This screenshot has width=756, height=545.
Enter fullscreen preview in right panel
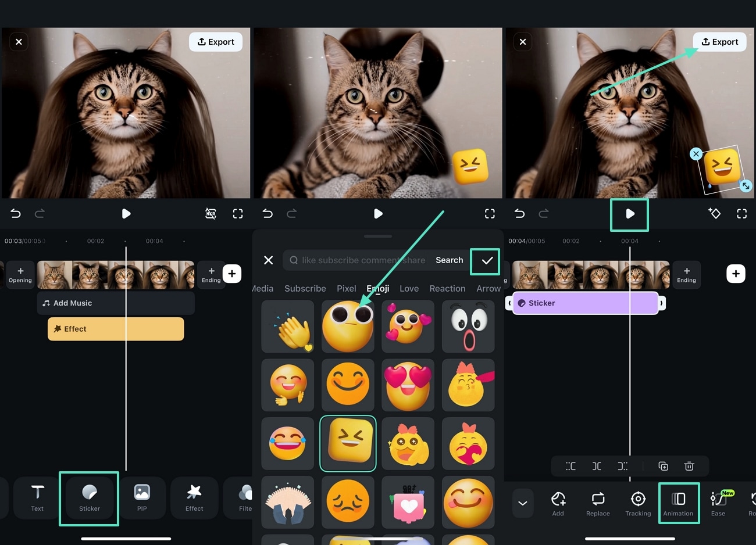click(741, 214)
